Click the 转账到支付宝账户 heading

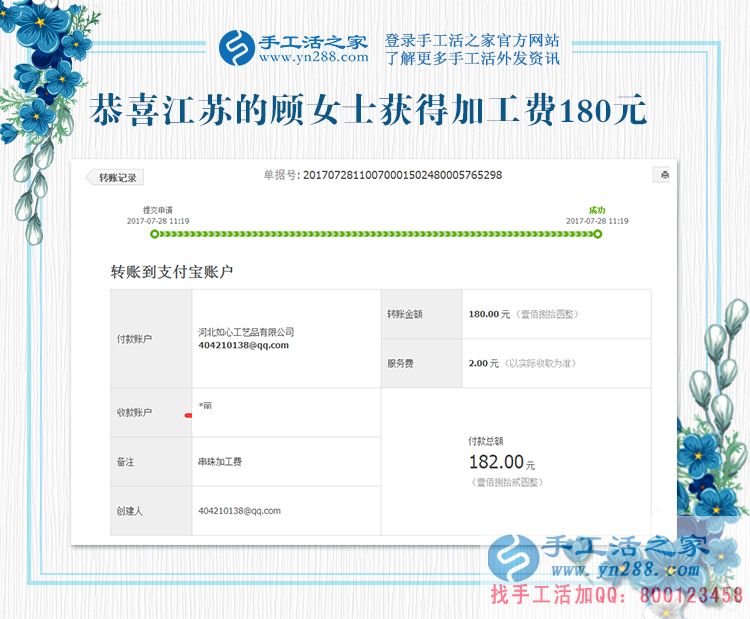pyautogui.click(x=172, y=272)
